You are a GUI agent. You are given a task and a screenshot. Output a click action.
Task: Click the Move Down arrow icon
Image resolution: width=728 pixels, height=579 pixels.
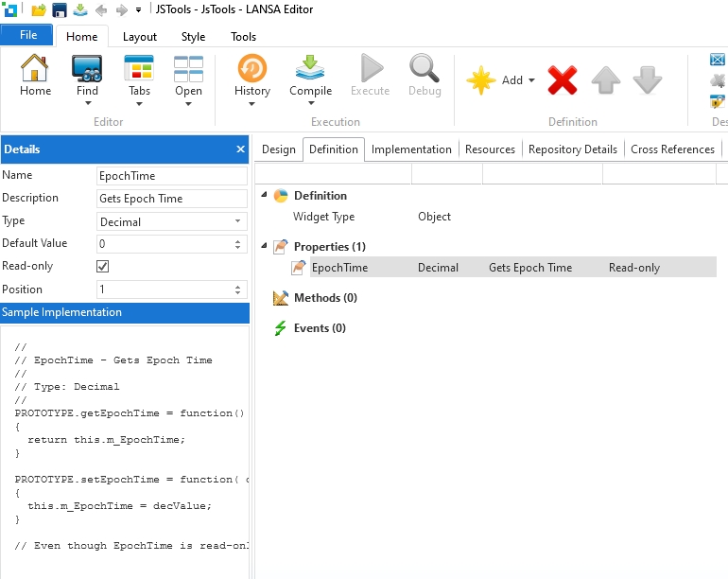[648, 80]
